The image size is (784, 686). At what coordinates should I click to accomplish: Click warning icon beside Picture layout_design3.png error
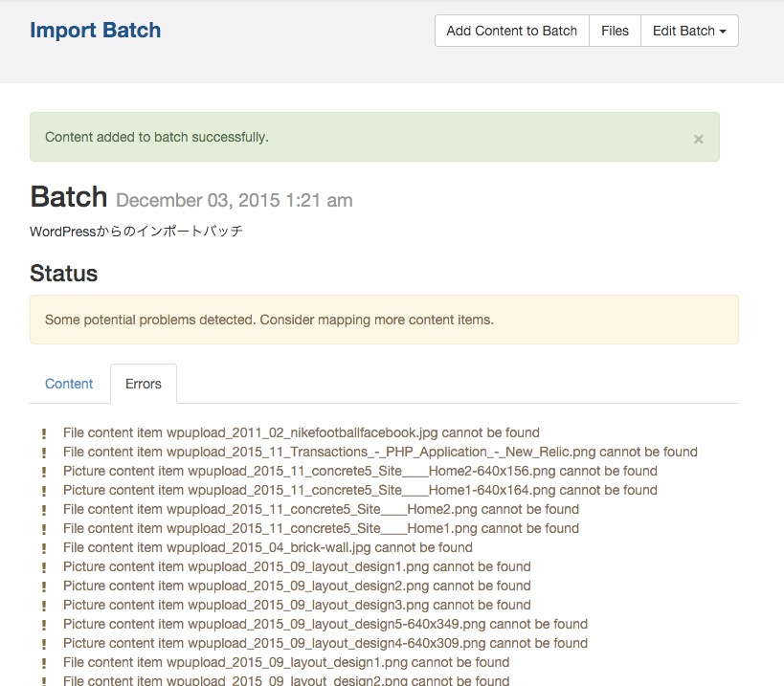click(x=44, y=606)
